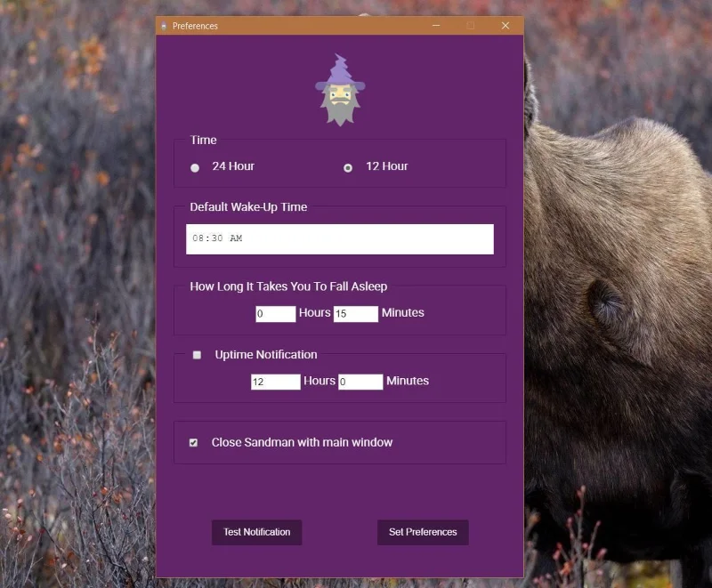
Task: Click the fall asleep Hours field showing 0
Action: [276, 314]
